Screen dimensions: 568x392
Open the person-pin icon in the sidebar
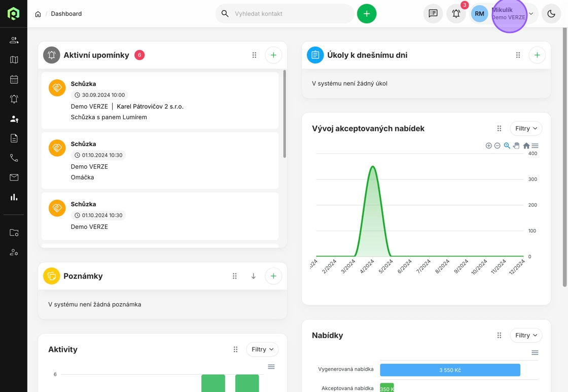pyautogui.click(x=14, y=119)
